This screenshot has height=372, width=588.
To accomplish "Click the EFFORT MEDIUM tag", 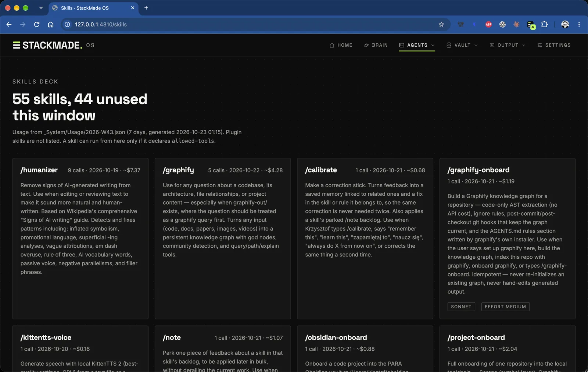I will [505, 307].
